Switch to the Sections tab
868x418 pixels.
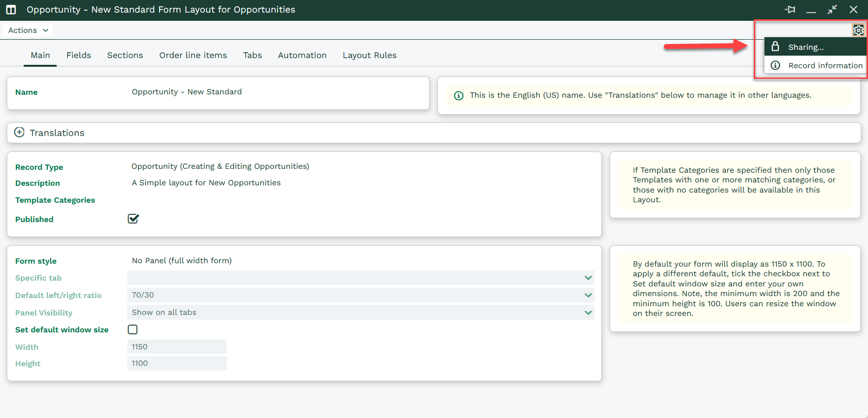tap(125, 55)
